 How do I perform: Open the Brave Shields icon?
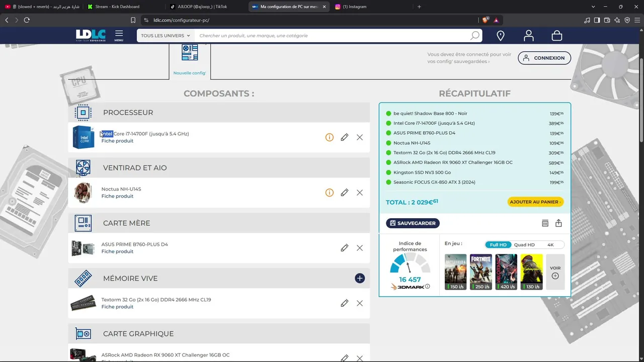[x=486, y=20]
